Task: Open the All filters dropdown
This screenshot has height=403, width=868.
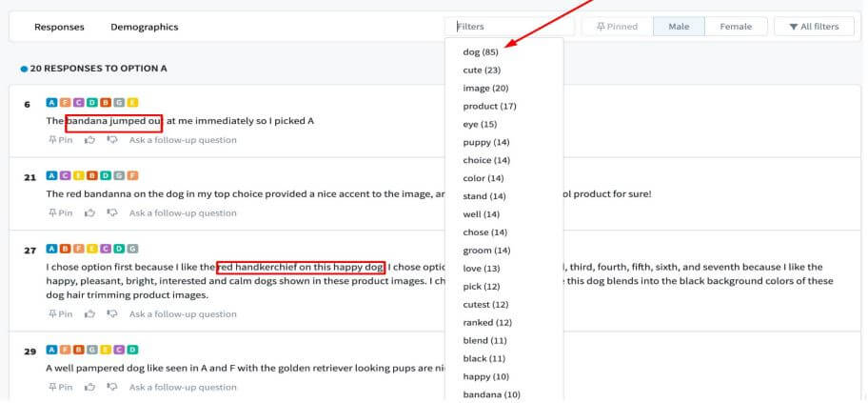Action: point(813,27)
